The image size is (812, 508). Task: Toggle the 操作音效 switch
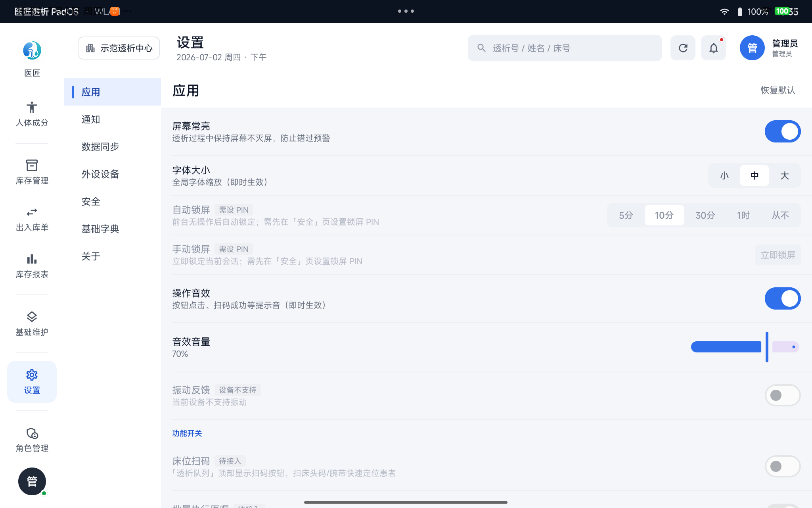click(782, 298)
